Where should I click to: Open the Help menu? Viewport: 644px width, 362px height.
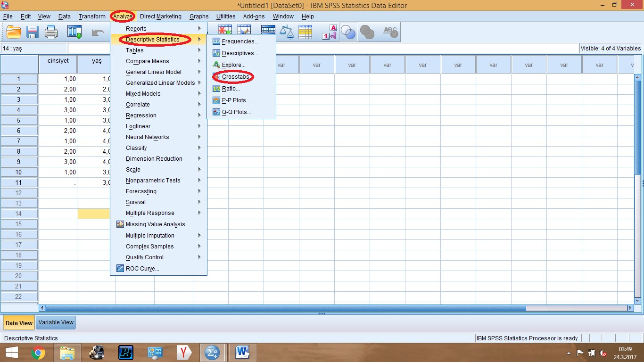tap(307, 16)
